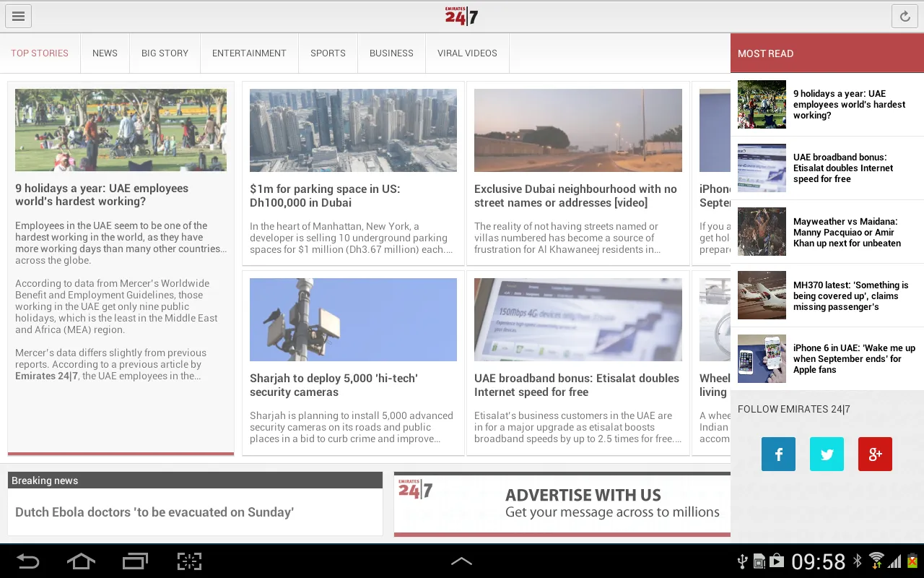Open '$1m for parking space in US' headline
The height and width of the screenshot is (578, 924).
[x=325, y=196]
